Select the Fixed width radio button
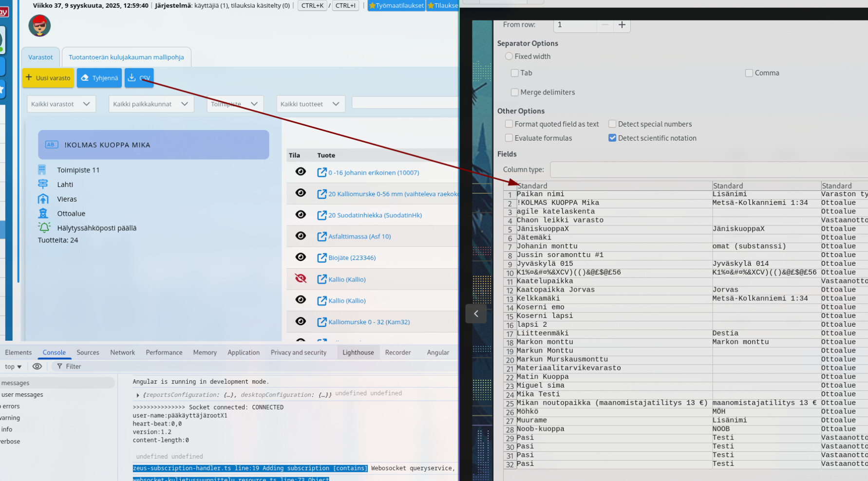This screenshot has height=481, width=868. click(509, 56)
